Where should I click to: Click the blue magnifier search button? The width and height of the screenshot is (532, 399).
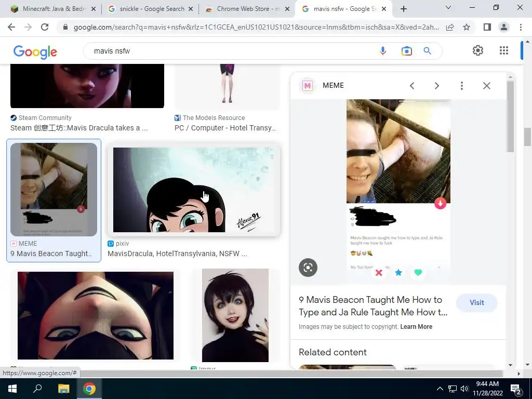click(x=427, y=51)
